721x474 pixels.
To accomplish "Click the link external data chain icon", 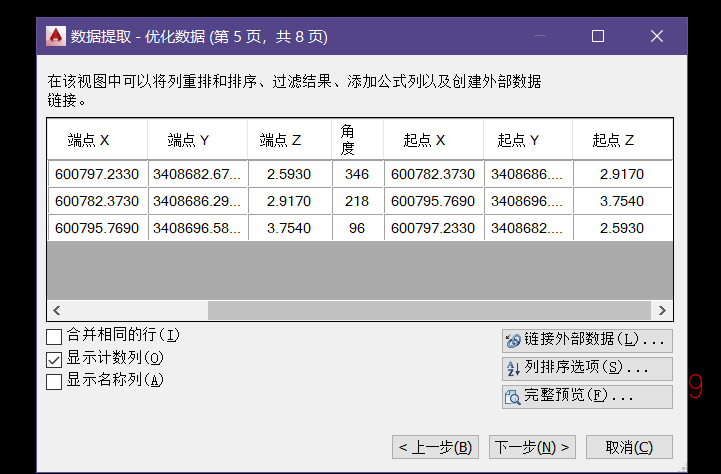I will pyautogui.click(x=513, y=341).
